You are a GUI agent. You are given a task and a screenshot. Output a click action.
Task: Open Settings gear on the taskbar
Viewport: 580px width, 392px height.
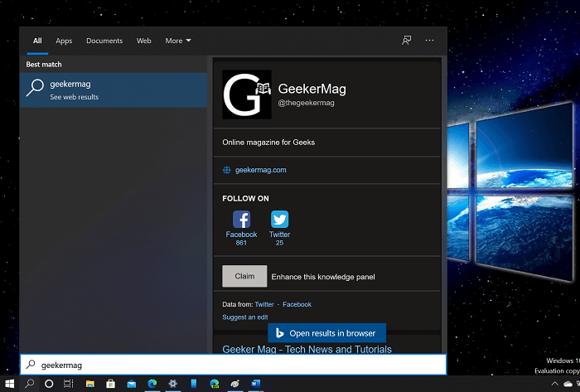point(172,384)
